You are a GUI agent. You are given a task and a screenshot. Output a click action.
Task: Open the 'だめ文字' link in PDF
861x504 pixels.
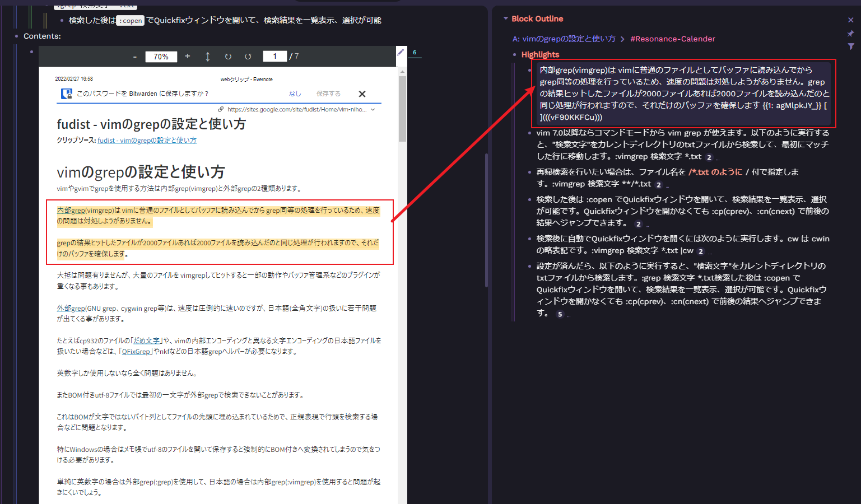(147, 340)
